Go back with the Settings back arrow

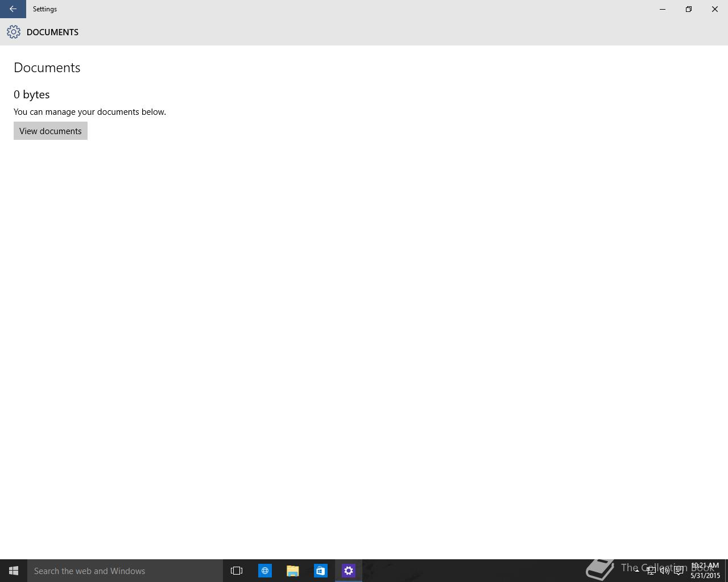point(13,9)
